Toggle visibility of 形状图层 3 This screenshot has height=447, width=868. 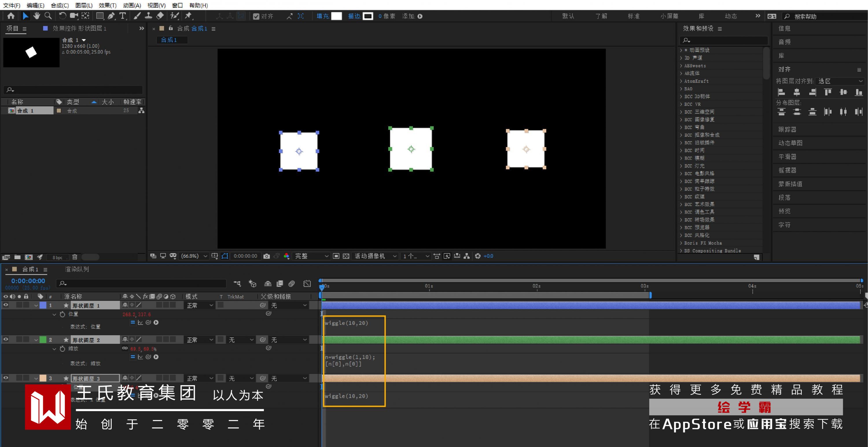(x=6, y=378)
